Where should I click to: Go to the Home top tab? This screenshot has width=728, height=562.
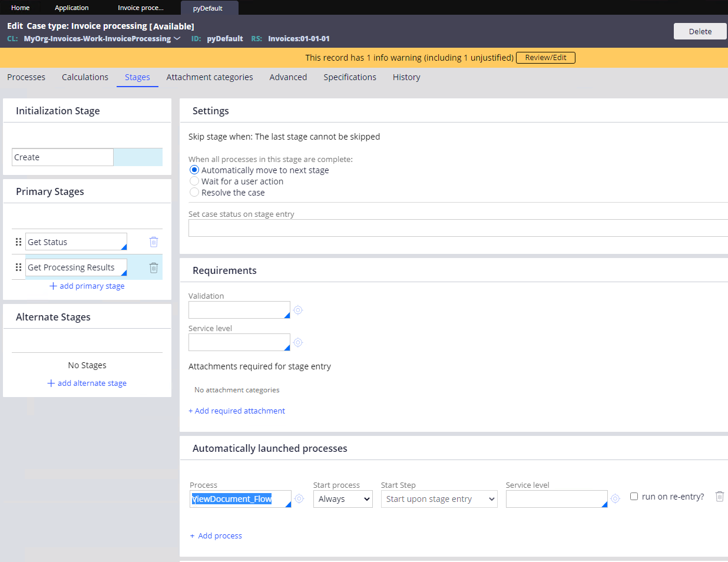point(20,8)
